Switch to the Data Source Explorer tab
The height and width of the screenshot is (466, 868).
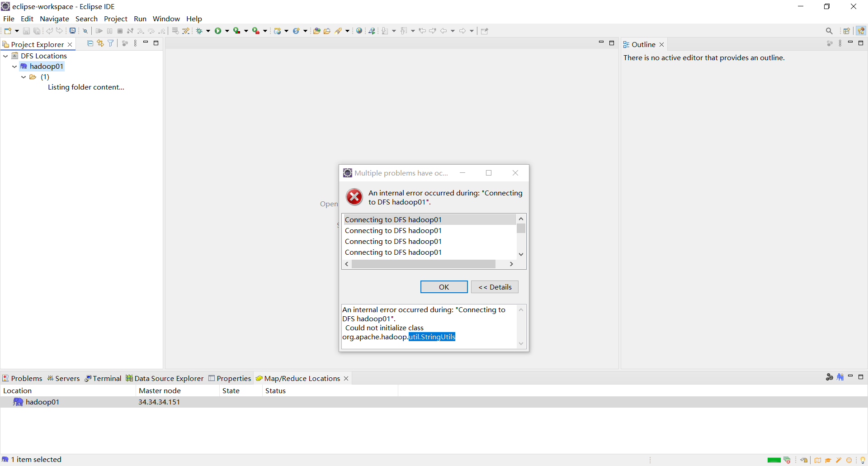click(165, 378)
